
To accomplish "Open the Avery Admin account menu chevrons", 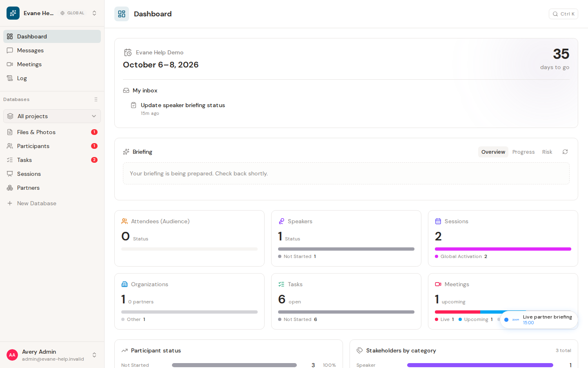I will coord(94,355).
